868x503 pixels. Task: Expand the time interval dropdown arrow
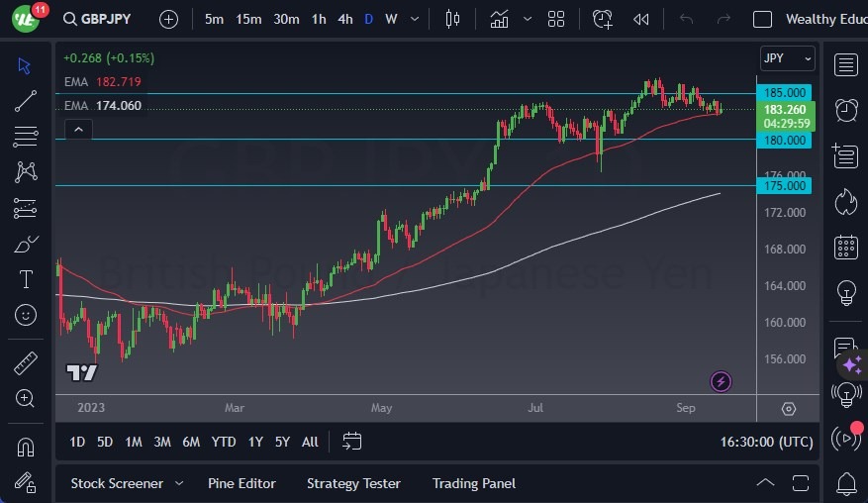(x=417, y=19)
